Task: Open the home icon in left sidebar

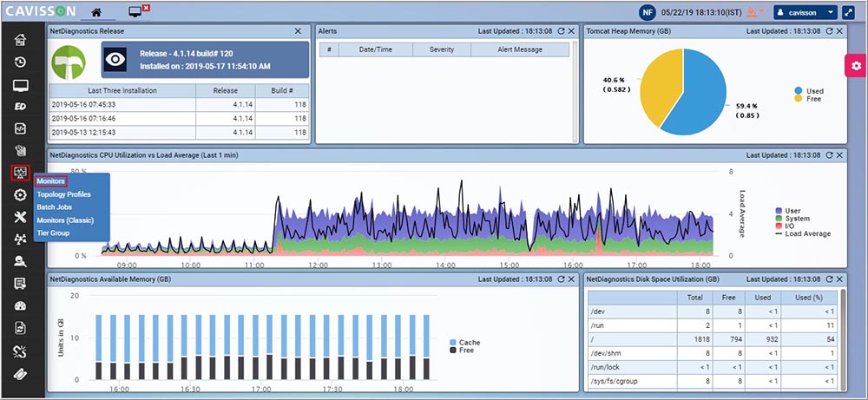Action: click(x=21, y=40)
